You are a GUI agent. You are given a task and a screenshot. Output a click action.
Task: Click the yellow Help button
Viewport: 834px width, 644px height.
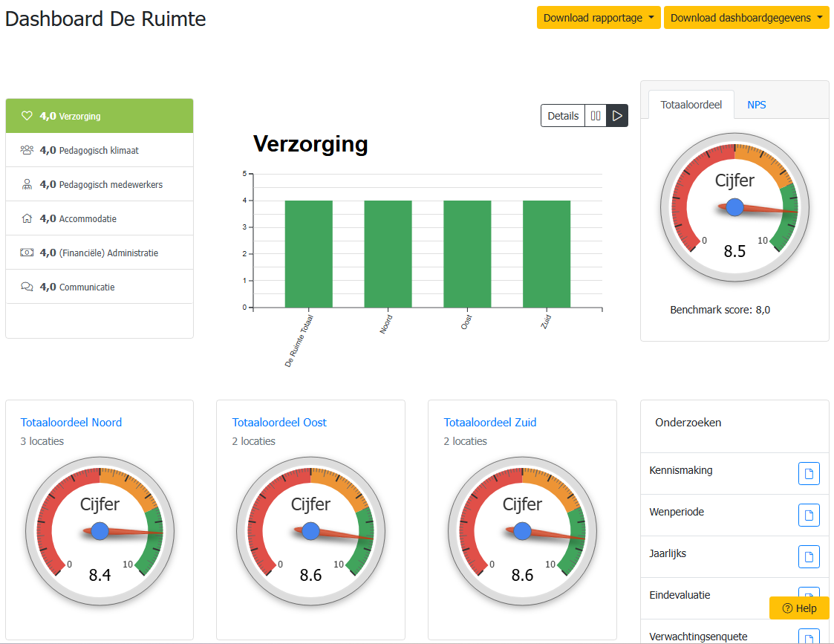click(799, 608)
